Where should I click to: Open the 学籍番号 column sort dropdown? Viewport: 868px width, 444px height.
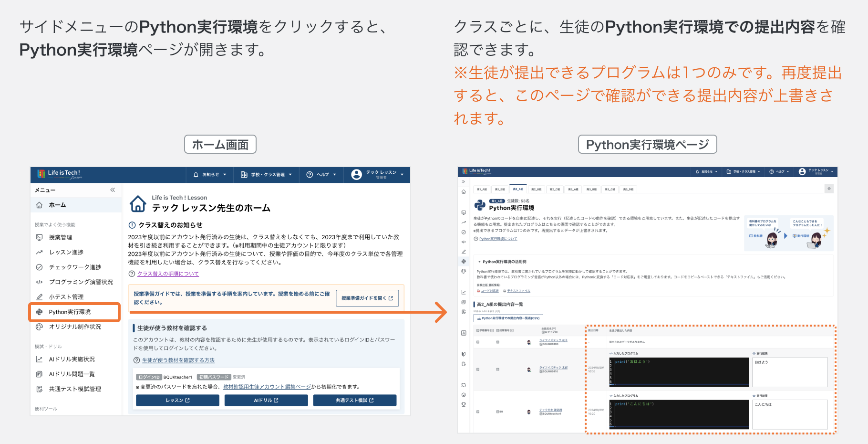click(x=492, y=330)
